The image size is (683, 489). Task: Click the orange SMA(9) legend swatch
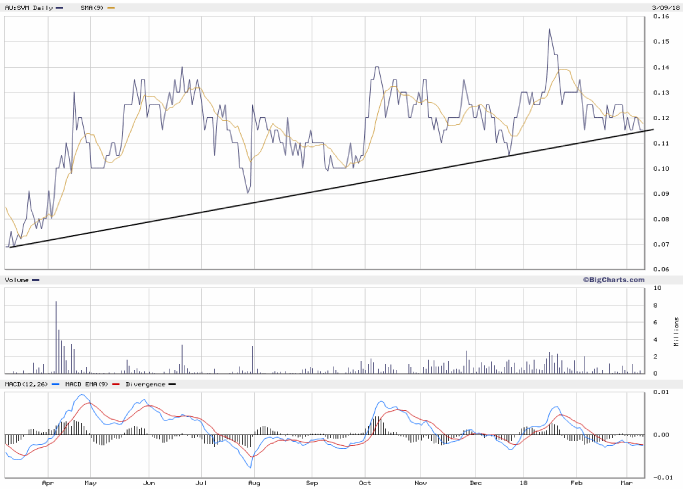(x=110, y=7)
